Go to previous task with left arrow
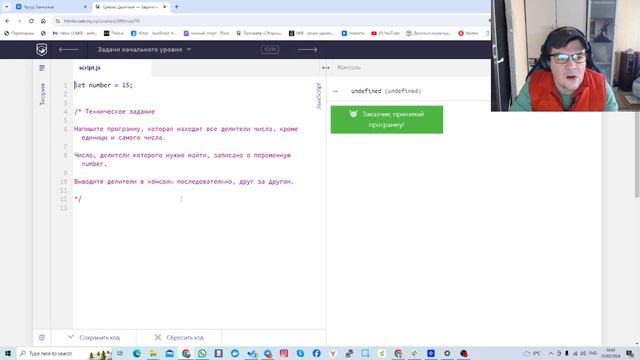The width and height of the screenshot is (640, 360). 68,49
